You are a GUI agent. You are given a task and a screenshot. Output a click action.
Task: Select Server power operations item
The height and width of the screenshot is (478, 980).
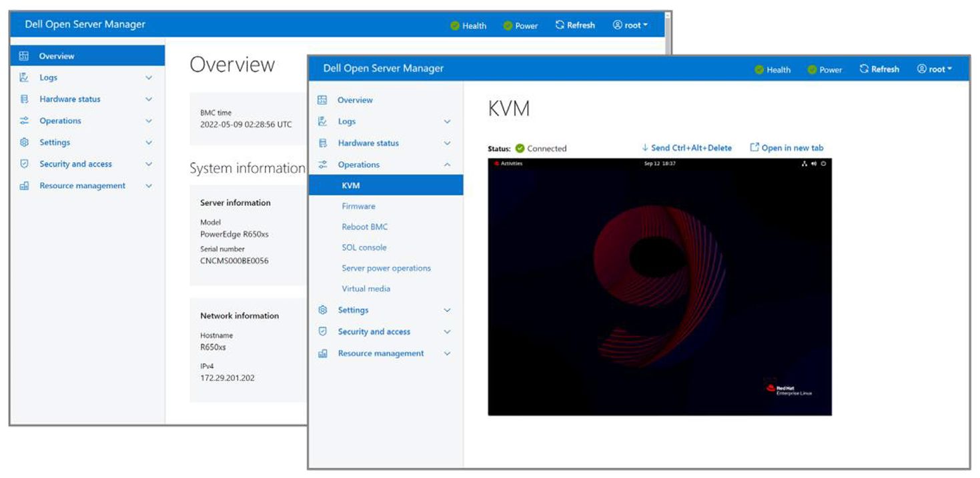[x=386, y=268]
